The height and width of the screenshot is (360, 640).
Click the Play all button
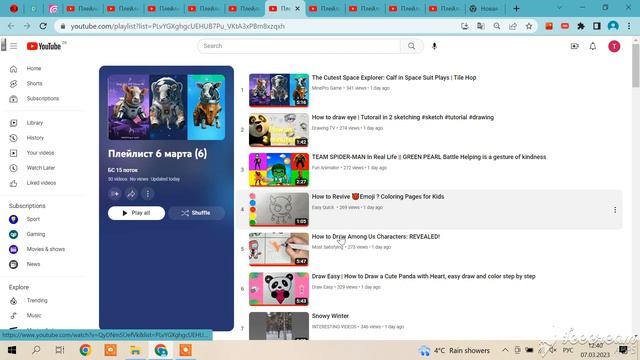point(136,213)
